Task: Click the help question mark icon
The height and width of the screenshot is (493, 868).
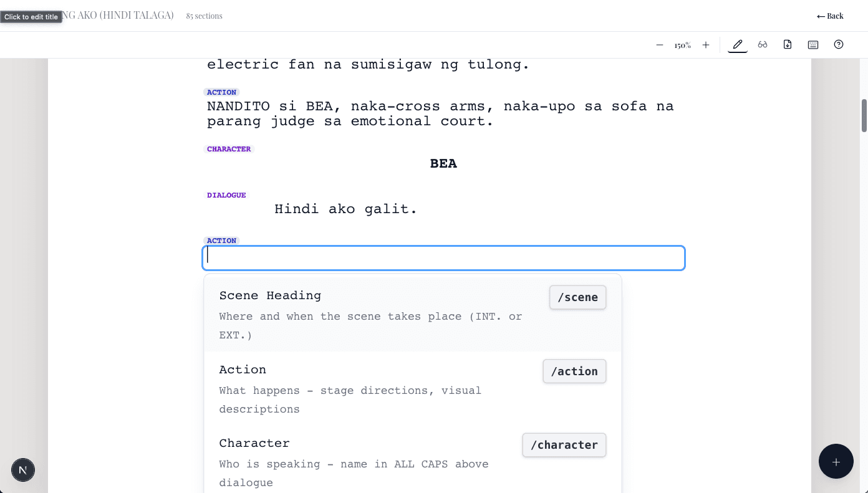Action: pyautogui.click(x=839, y=44)
